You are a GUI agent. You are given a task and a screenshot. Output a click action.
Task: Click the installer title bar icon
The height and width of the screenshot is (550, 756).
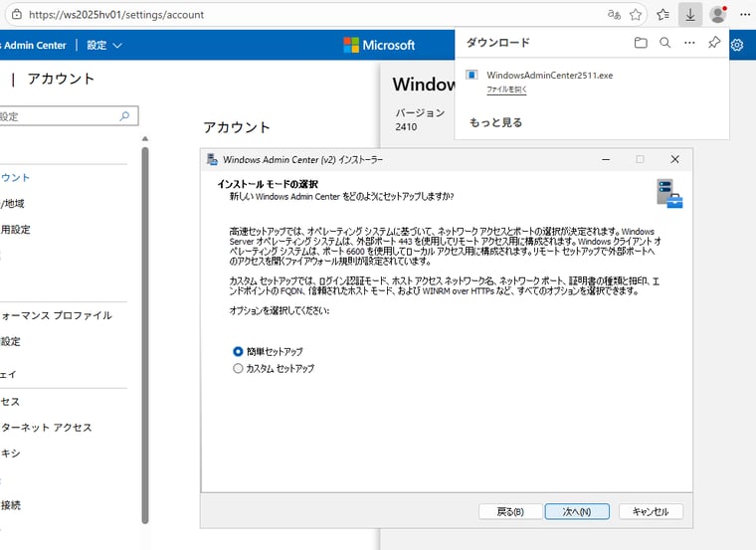(x=212, y=159)
